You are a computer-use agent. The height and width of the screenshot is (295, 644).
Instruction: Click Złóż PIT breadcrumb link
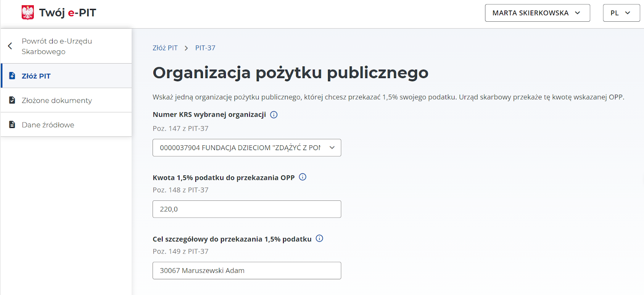(165, 48)
